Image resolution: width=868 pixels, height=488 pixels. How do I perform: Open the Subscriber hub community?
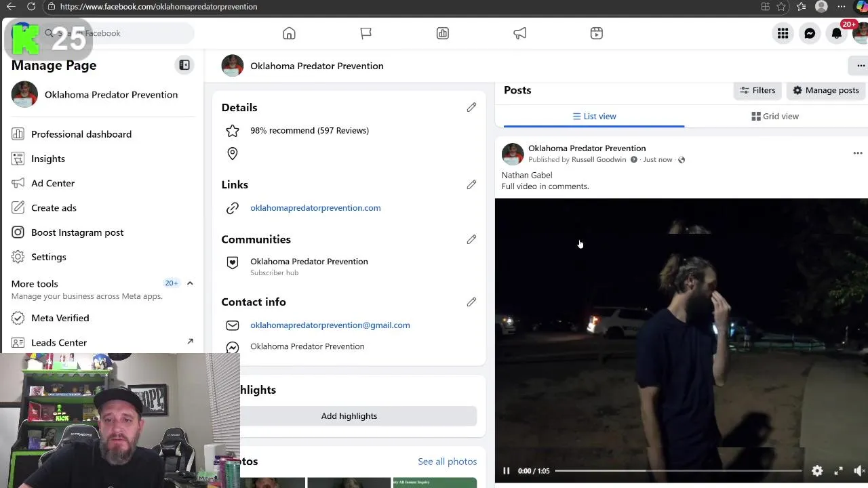(309, 266)
